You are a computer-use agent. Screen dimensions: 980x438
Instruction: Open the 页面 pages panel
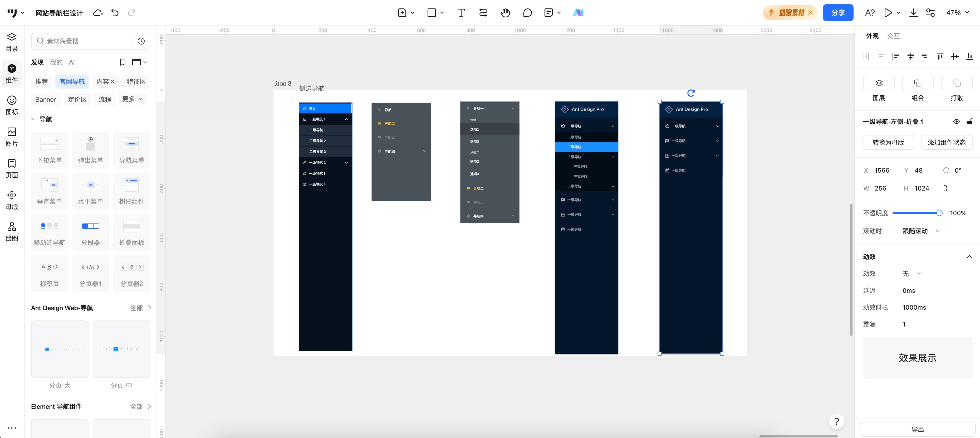click(x=12, y=168)
